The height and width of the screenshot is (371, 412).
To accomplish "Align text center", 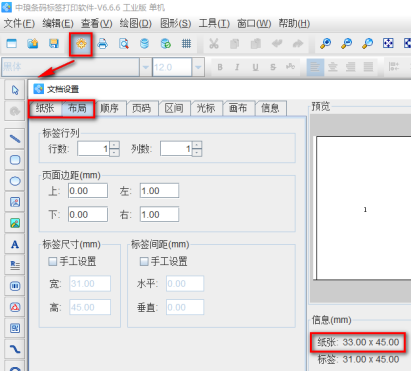I will point(333,67).
